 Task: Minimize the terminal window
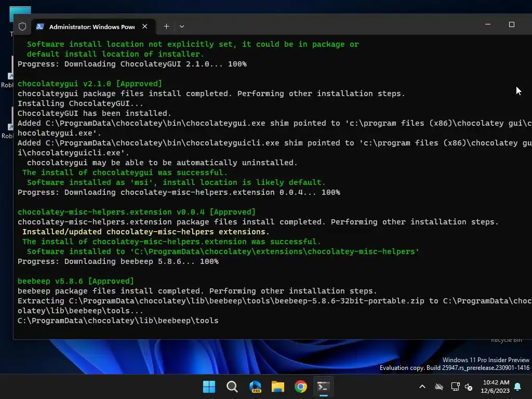[488, 24]
